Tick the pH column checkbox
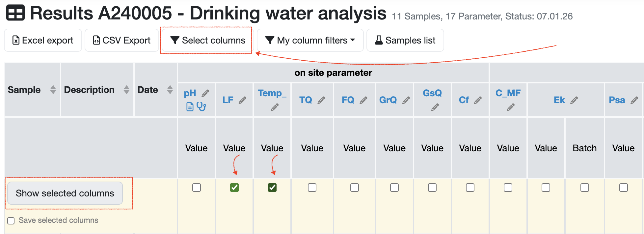 click(x=197, y=188)
